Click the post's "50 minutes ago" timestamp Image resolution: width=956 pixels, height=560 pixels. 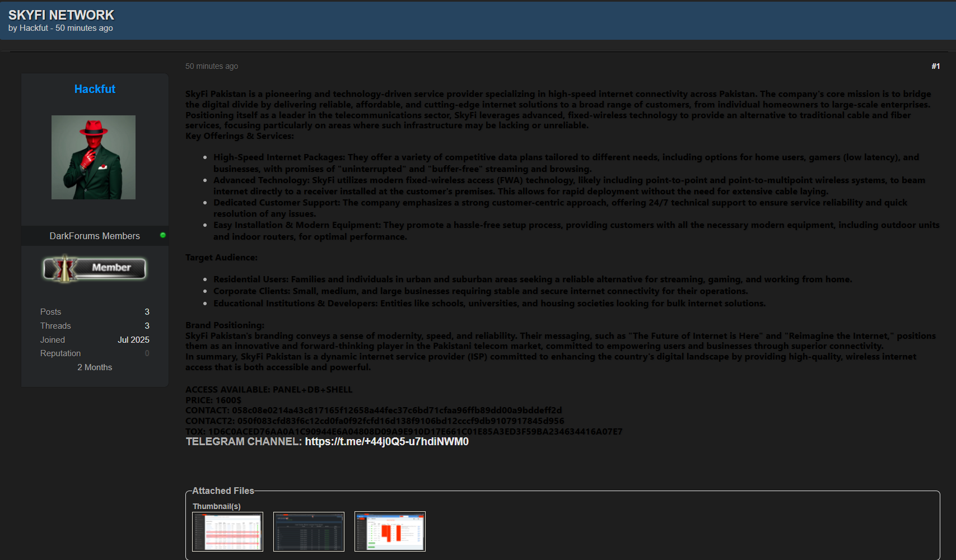tap(212, 66)
